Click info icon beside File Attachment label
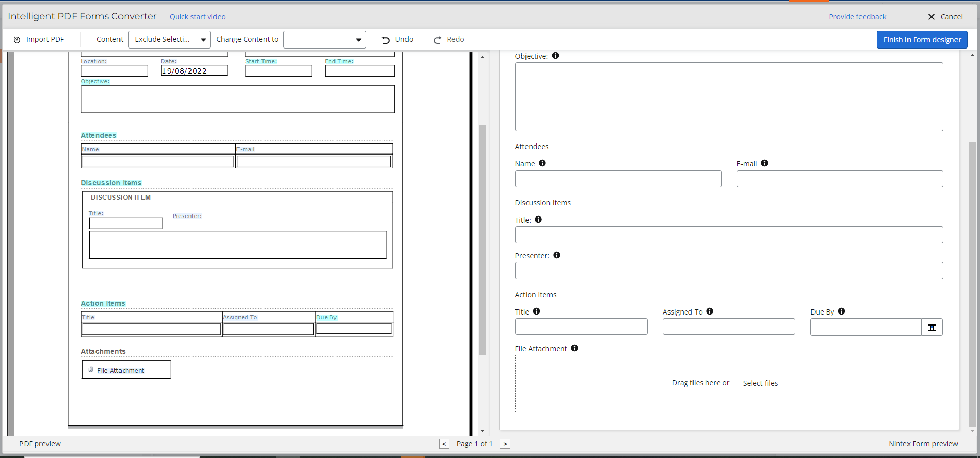Image resolution: width=980 pixels, height=458 pixels. (575, 348)
